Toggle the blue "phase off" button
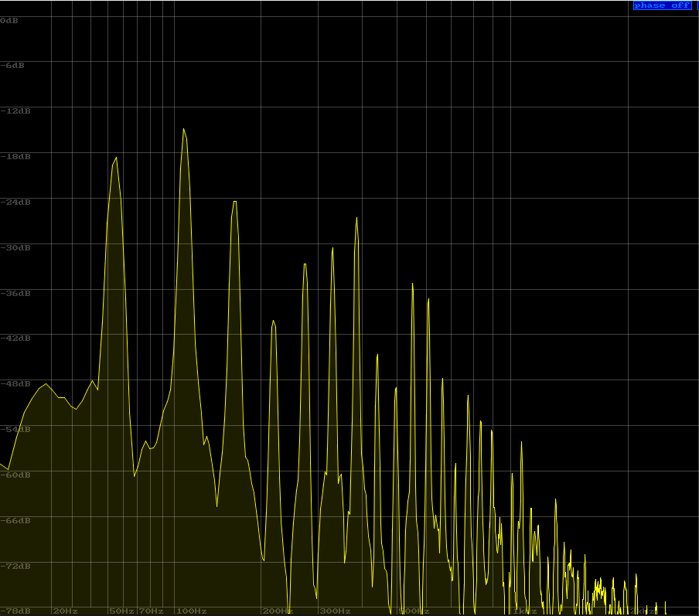Image resolution: width=699 pixels, height=616 pixels. tap(663, 5)
